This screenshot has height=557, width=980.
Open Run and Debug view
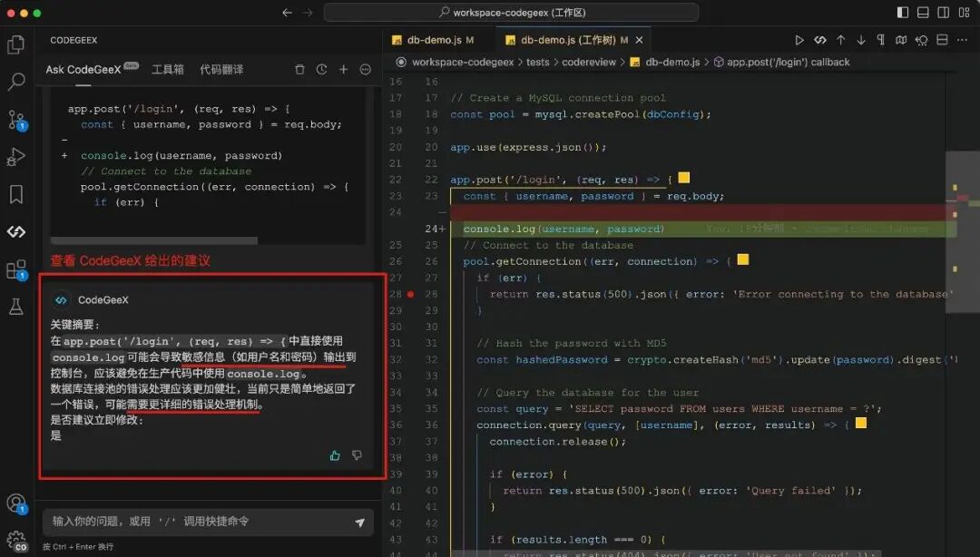point(16,156)
